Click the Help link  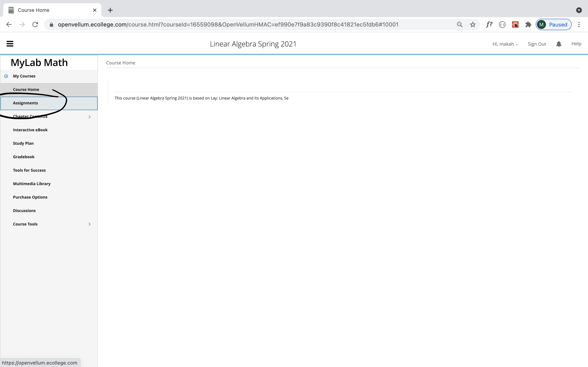[x=576, y=44]
